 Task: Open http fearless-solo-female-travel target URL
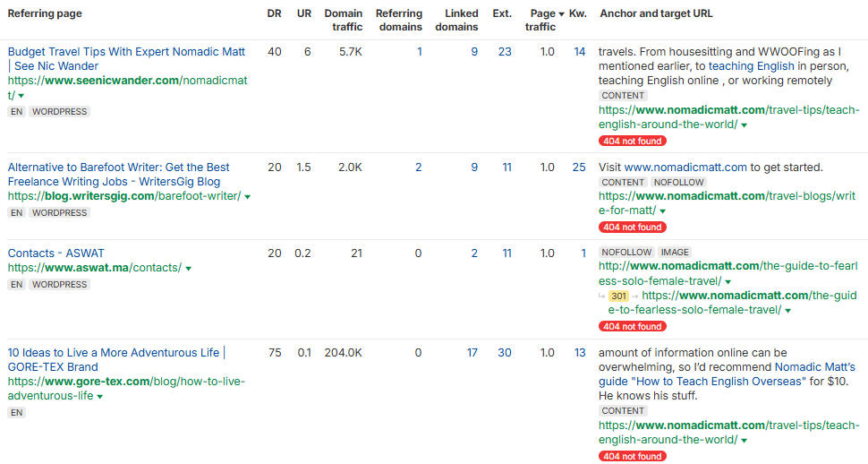728,273
